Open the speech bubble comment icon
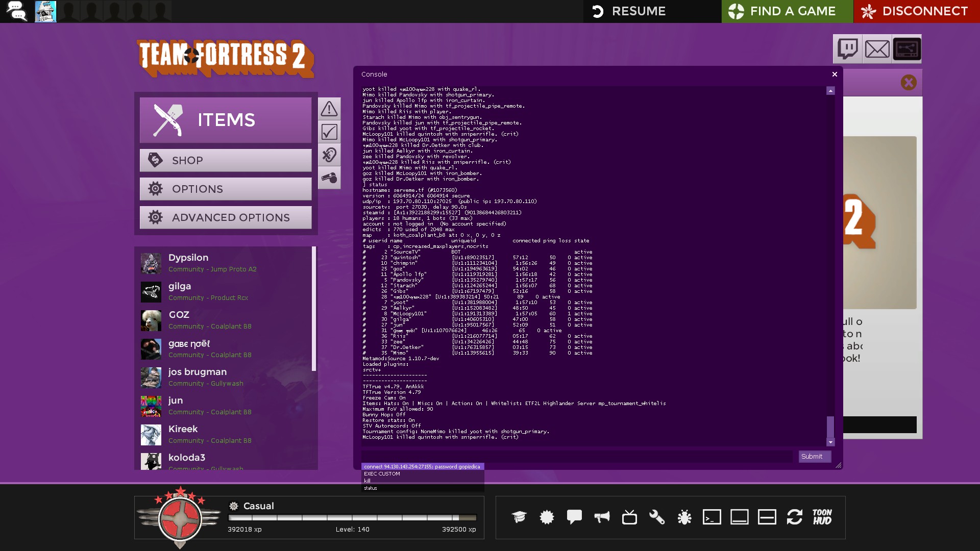Image resolution: width=980 pixels, height=551 pixels. click(x=574, y=517)
